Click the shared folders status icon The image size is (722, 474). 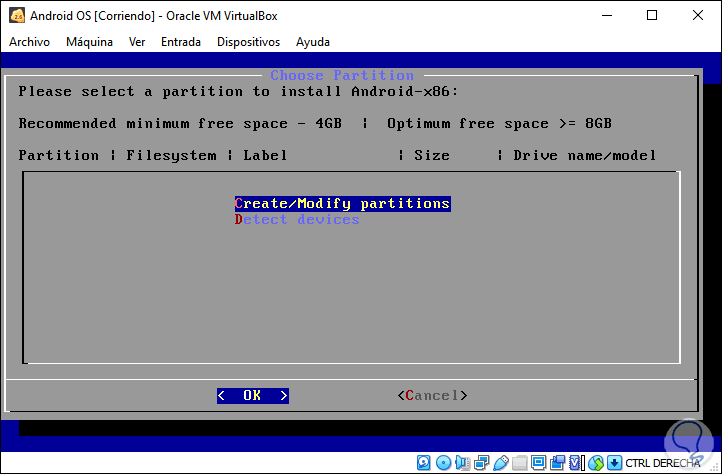(520, 462)
